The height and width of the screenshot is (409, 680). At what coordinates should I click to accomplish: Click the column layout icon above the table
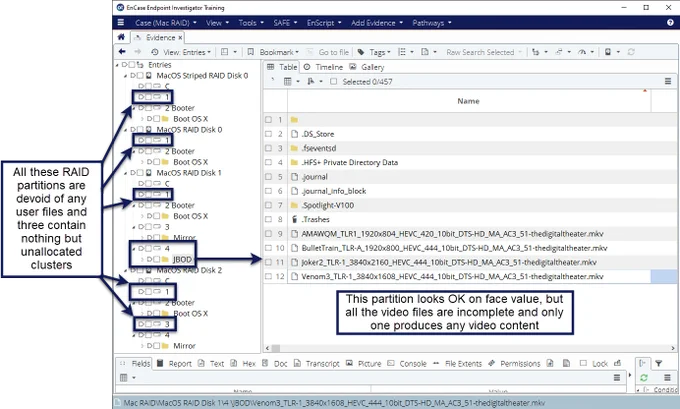(x=288, y=82)
